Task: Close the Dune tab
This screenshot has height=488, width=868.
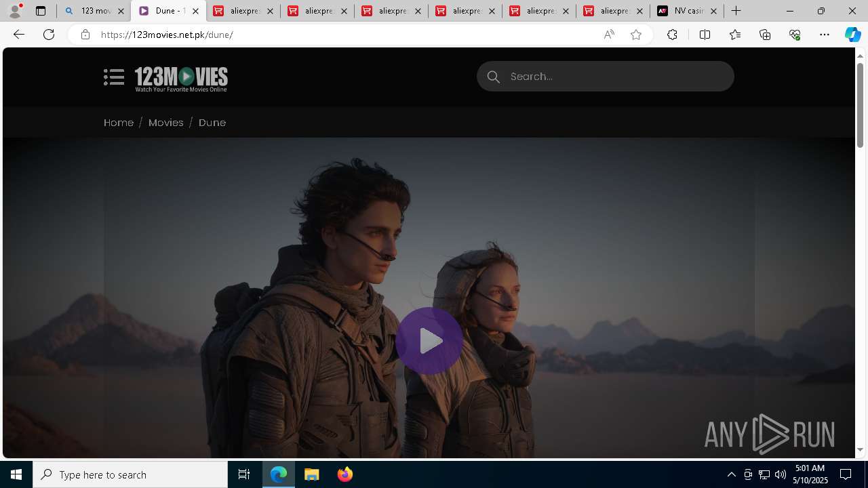Action: 195,11
